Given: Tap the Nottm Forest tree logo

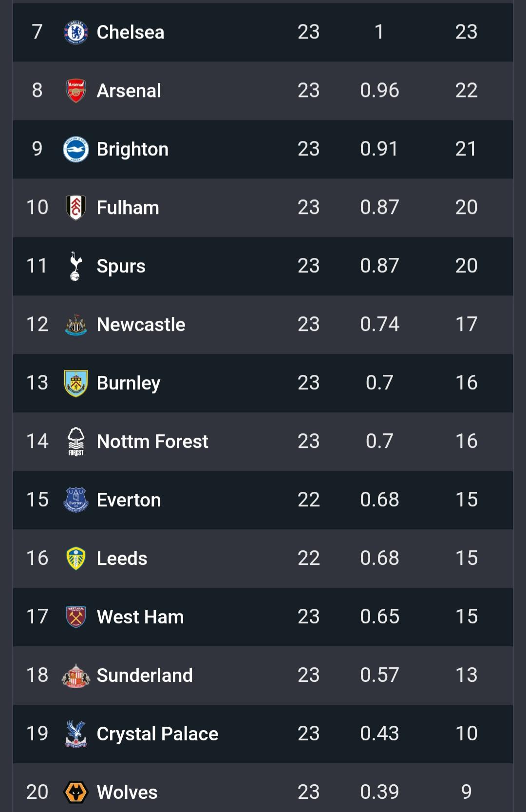Looking at the screenshot, I should [76, 442].
